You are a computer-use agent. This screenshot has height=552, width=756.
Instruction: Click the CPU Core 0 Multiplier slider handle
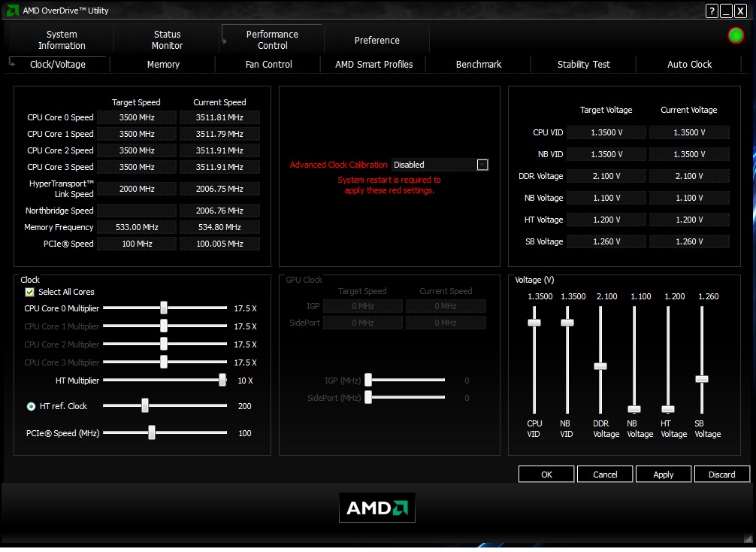(164, 308)
